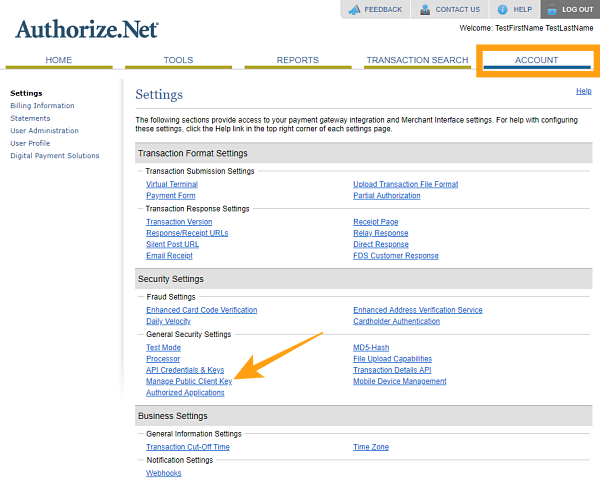600x499 pixels.
Task: Open Statements in the sidebar
Action: pos(30,118)
